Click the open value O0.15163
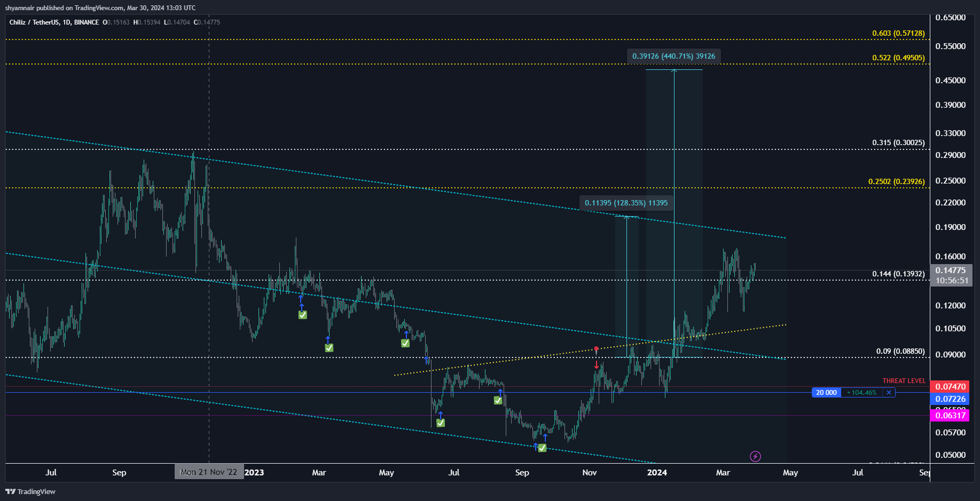 tap(116, 22)
